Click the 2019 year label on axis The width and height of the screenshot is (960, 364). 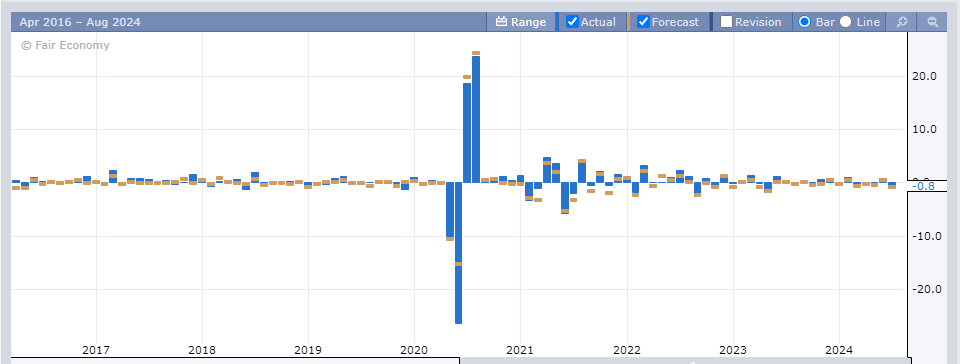click(307, 350)
